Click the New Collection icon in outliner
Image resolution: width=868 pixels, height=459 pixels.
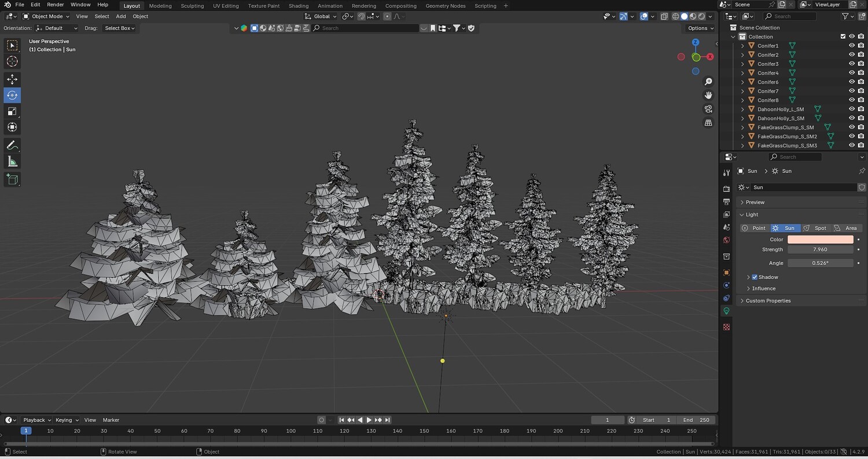[x=862, y=16]
